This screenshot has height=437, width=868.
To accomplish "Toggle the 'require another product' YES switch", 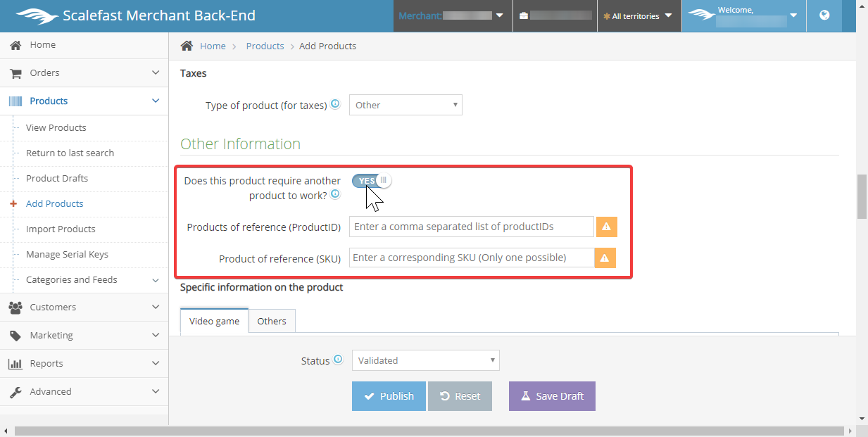I will pos(372,180).
